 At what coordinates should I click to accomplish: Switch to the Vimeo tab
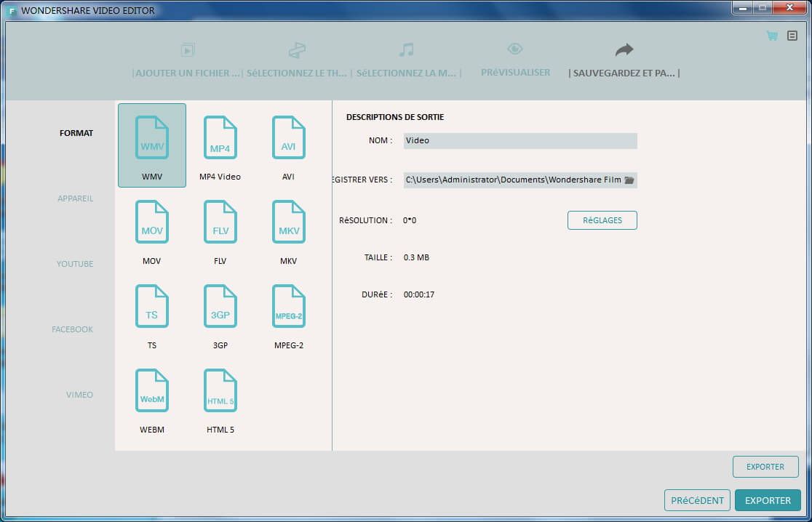point(79,395)
